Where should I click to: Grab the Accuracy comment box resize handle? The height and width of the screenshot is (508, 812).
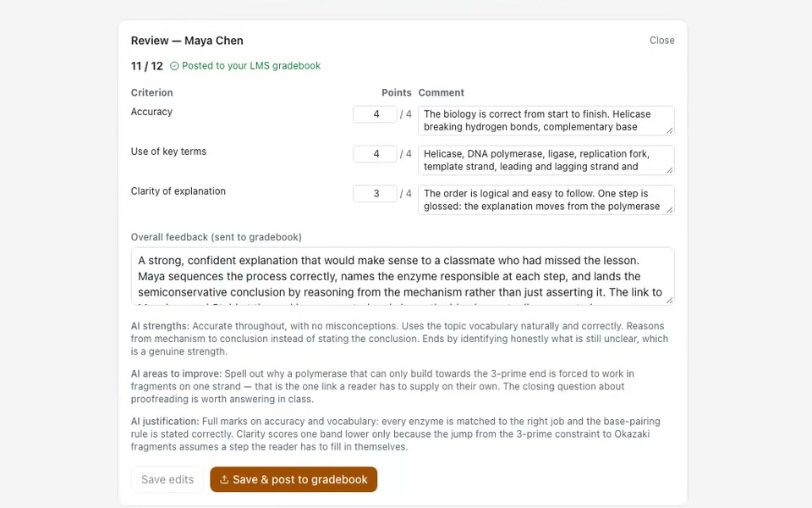click(670, 130)
